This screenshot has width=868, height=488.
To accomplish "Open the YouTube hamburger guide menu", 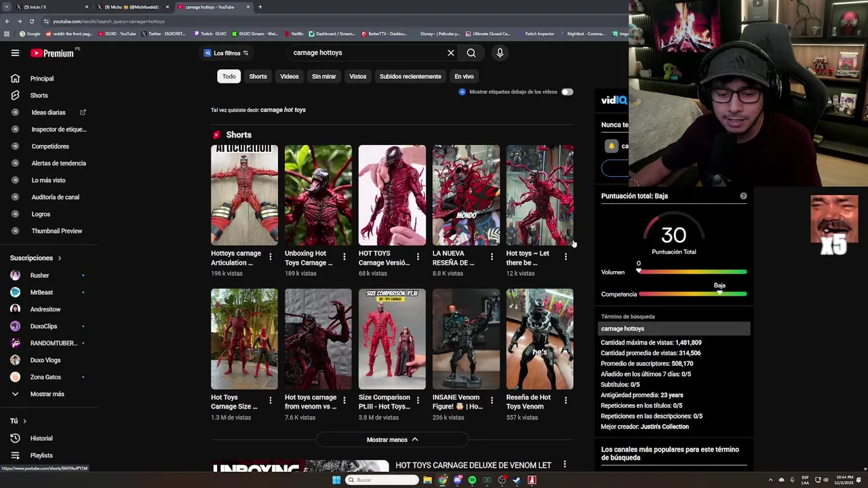I will pos(15,53).
